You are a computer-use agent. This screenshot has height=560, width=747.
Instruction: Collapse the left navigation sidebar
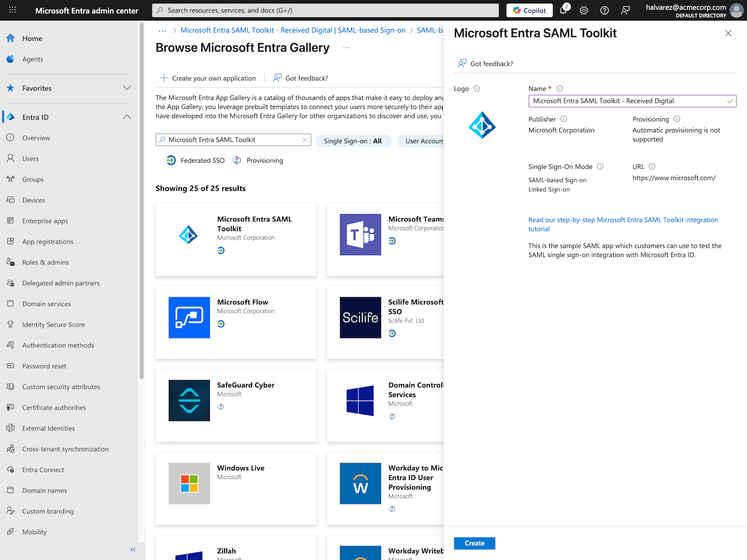[133, 550]
